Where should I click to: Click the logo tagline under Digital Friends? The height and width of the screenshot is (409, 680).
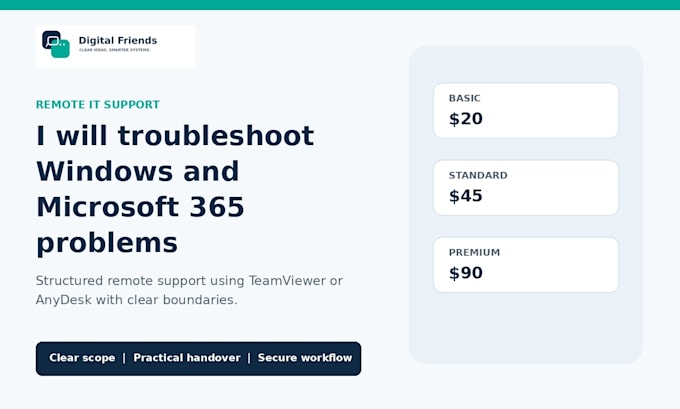tap(114, 50)
